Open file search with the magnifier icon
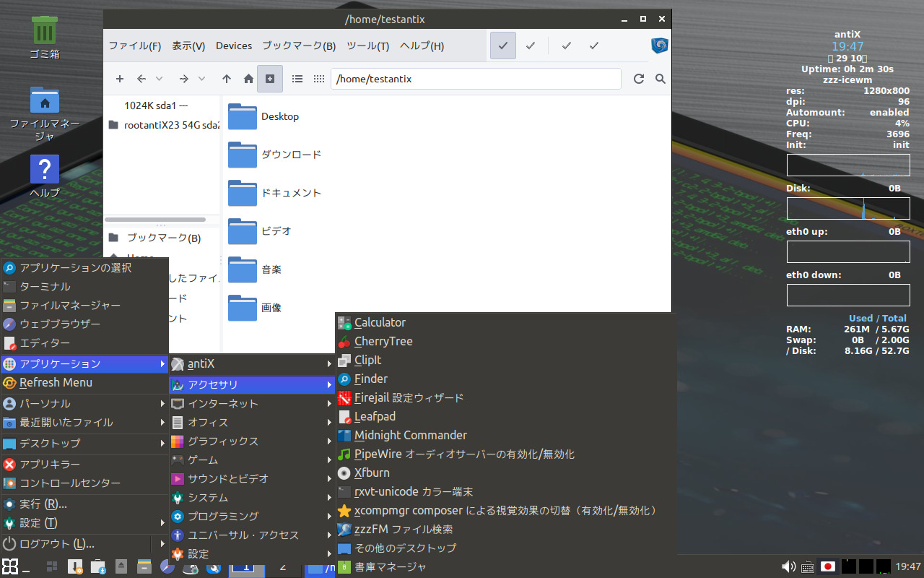This screenshot has height=578, width=924. coord(660,79)
